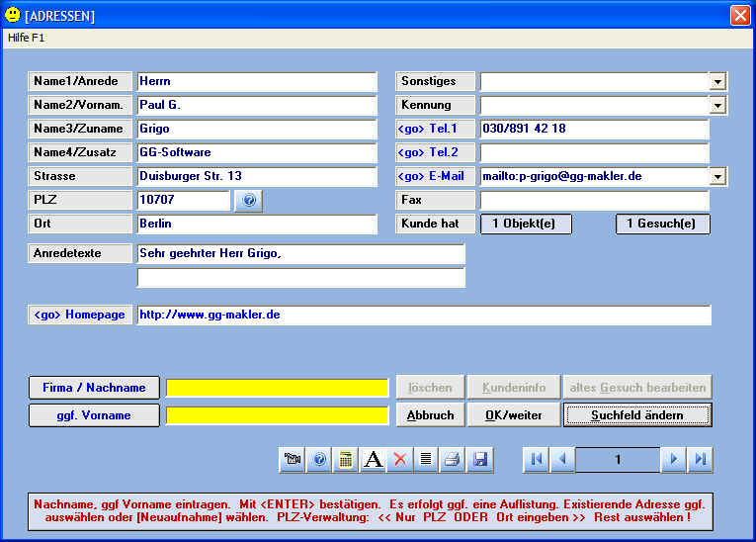The height and width of the screenshot is (542, 756).
Task: Open the Kennung dropdown
Action: coord(717,105)
